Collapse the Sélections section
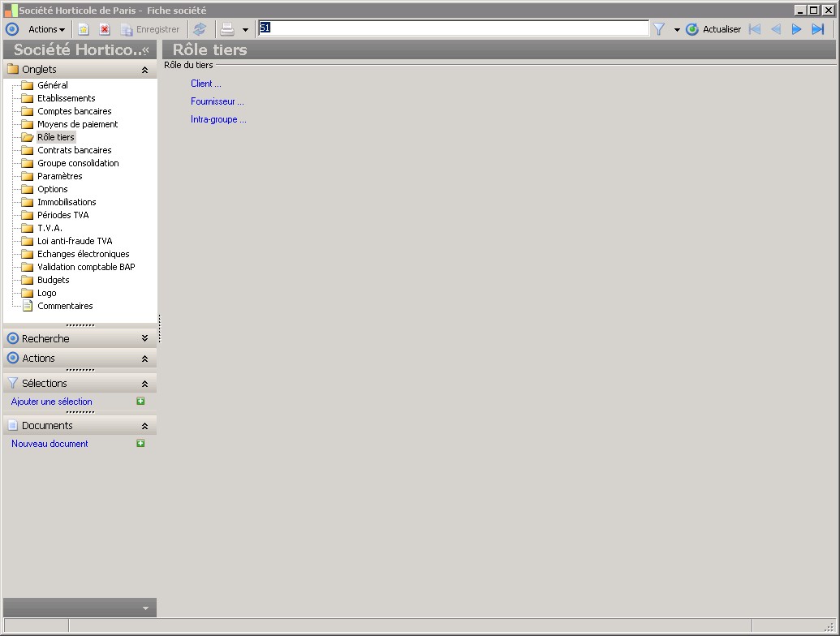 point(144,384)
